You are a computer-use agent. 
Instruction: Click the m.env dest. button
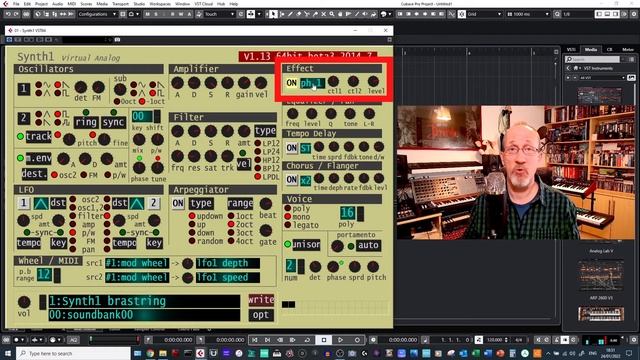(34, 174)
